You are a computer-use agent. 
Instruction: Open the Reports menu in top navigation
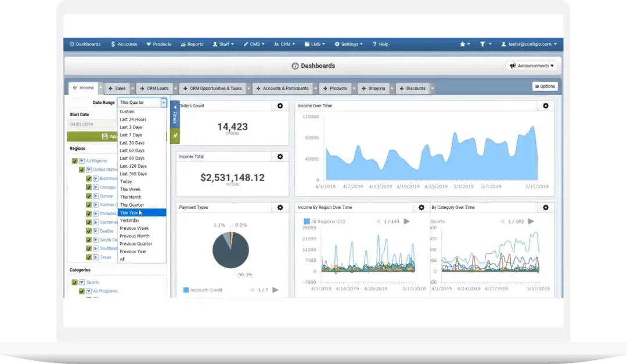pyautogui.click(x=192, y=44)
